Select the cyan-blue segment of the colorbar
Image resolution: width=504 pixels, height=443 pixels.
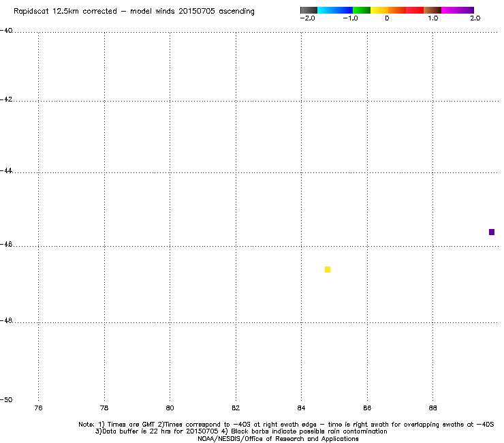click(335, 10)
